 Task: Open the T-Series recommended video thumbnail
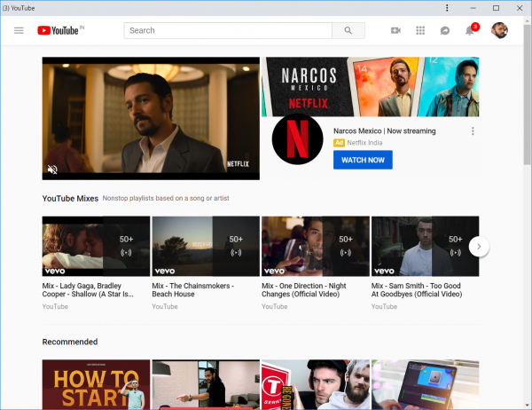coord(315,384)
